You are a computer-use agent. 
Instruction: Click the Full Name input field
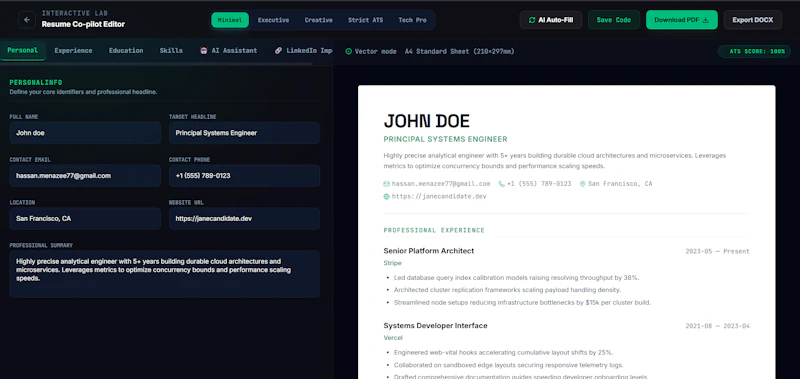[85, 133]
